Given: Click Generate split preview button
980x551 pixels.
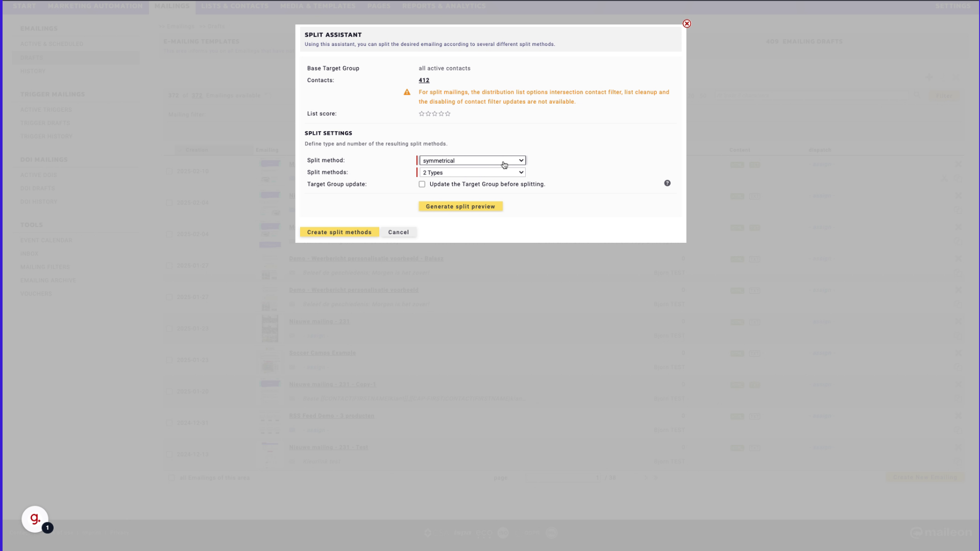Looking at the screenshot, I should coord(460,206).
